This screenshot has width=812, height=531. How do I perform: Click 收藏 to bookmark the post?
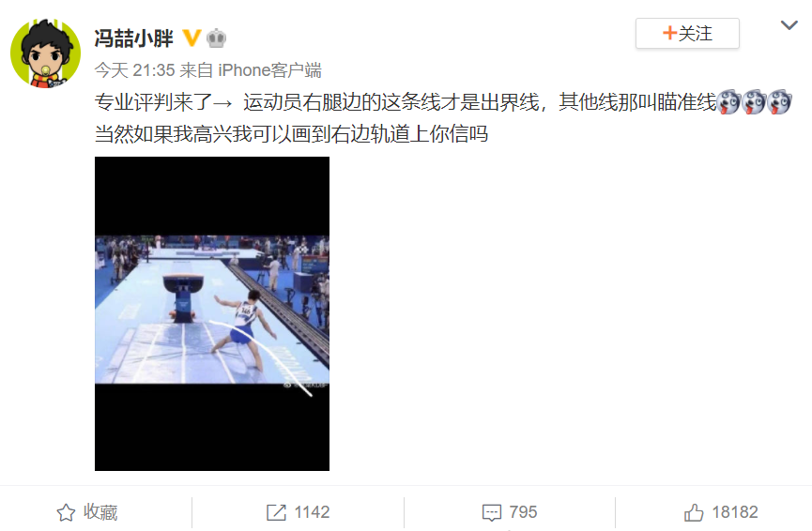[x=100, y=512]
